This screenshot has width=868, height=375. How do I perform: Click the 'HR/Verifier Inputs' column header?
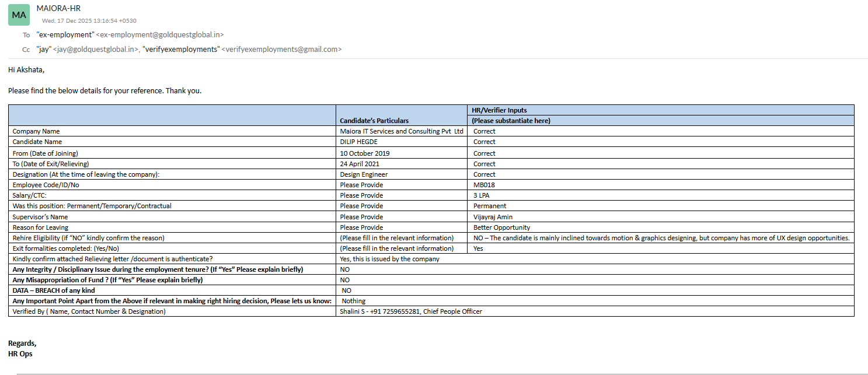point(499,110)
